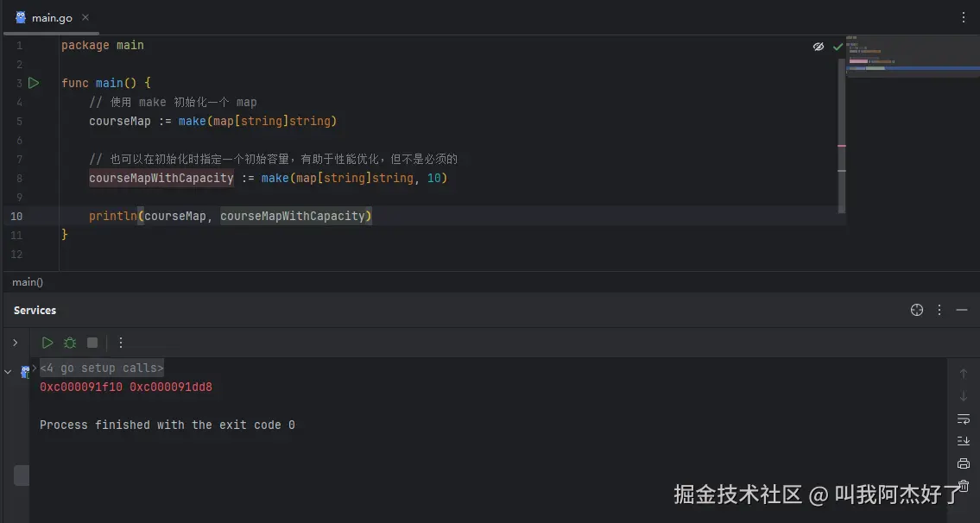Print the console output
980x523 pixels.
click(964, 463)
